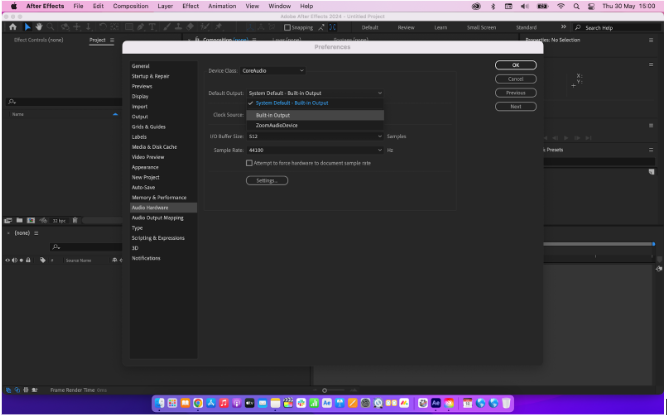Switch to Effect Controls (none) tab

click(39, 40)
